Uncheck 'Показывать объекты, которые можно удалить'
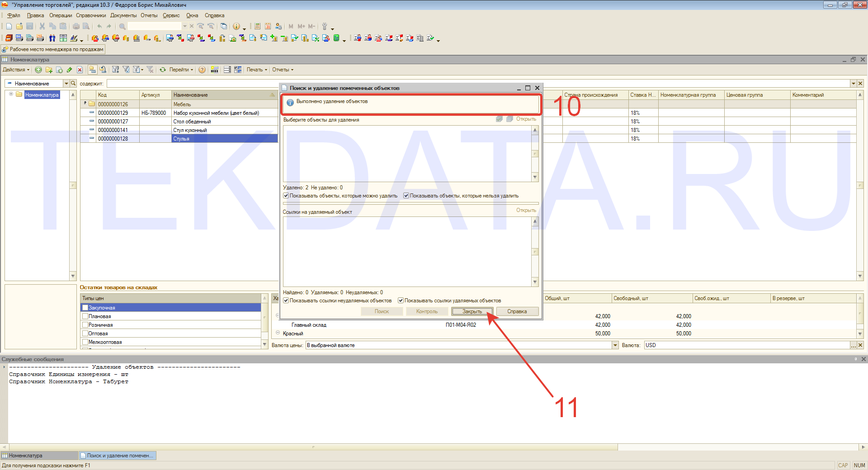This screenshot has width=868, height=470. coord(286,196)
